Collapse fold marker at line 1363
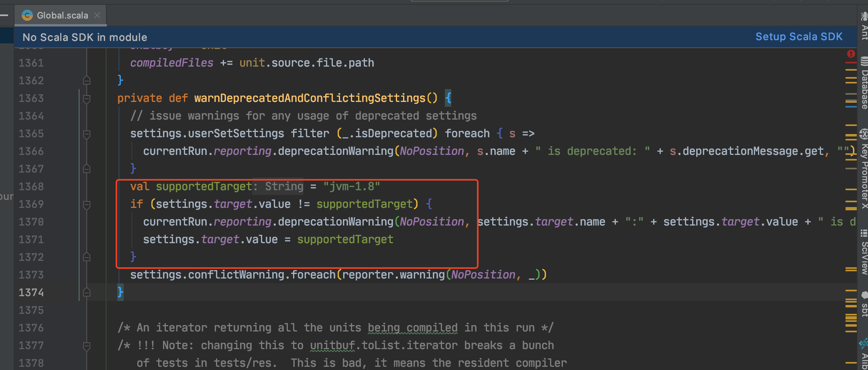 86,98
